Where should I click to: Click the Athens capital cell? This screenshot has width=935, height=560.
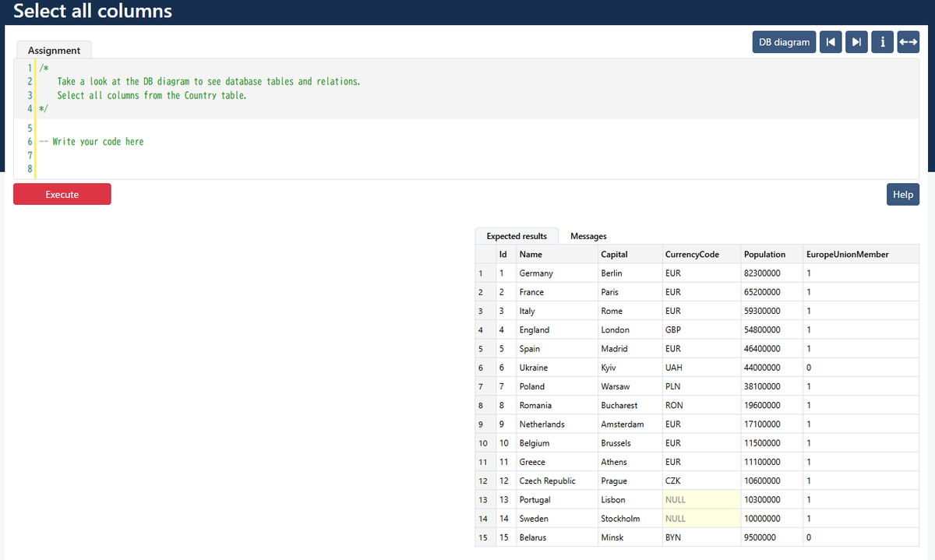coord(630,462)
